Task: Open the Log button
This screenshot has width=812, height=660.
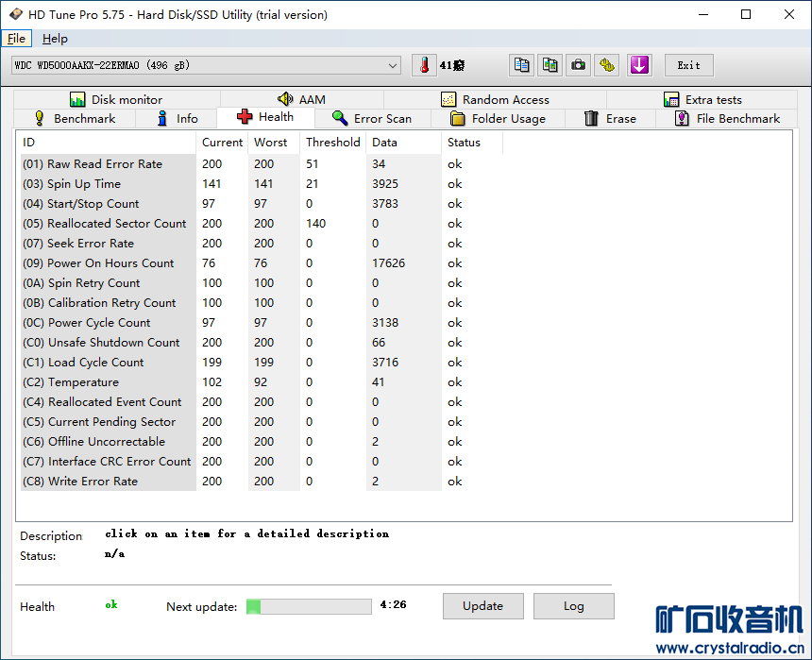Action: pos(574,606)
